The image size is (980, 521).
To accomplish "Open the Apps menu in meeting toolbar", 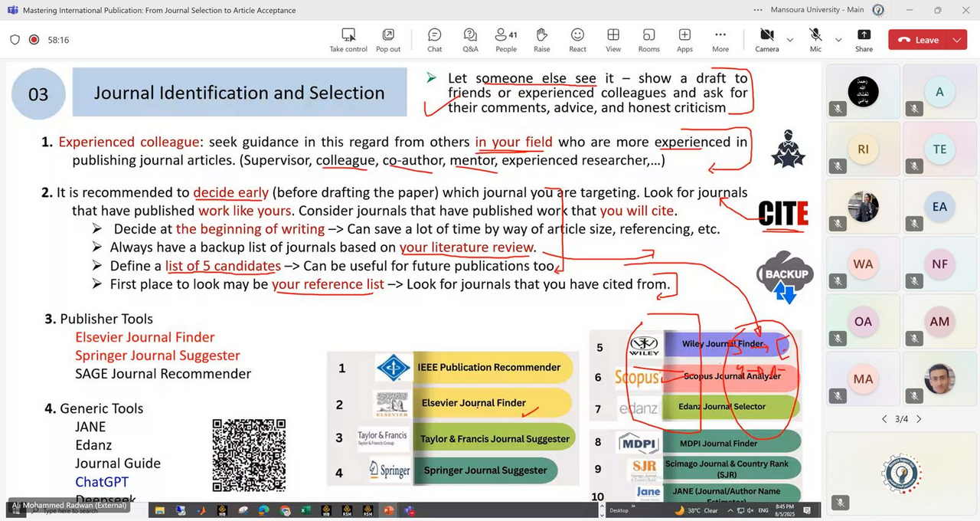I will click(684, 40).
